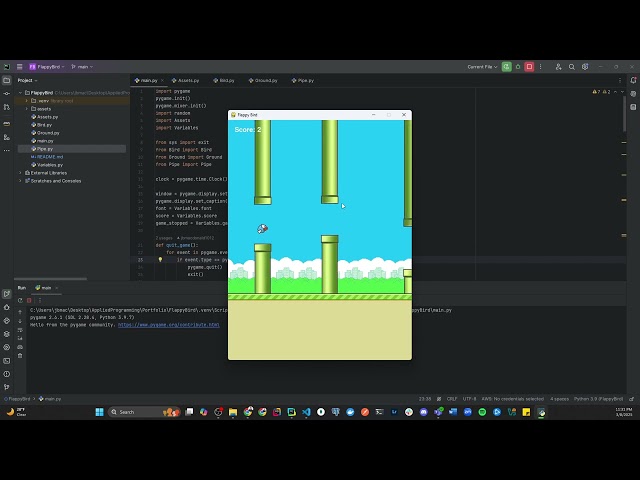Click the project panel horizontal scrollbar
The image size is (640, 480).
[50, 279]
